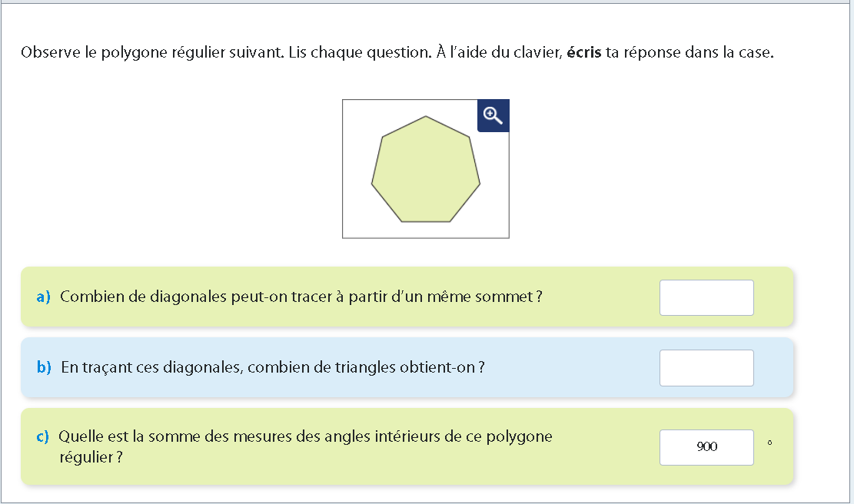Viewport: 854px width, 504px height.
Task: Click the blue "c)" question label
Action: coord(43,437)
